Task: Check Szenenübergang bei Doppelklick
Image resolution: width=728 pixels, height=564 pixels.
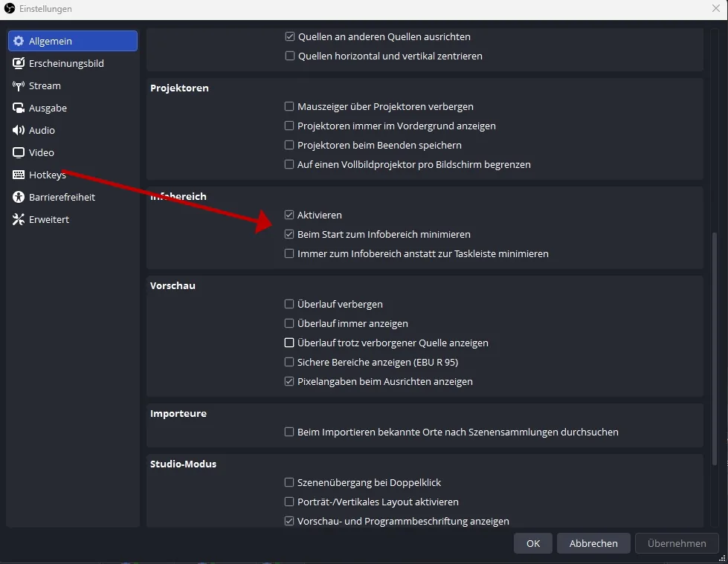Action: (289, 482)
